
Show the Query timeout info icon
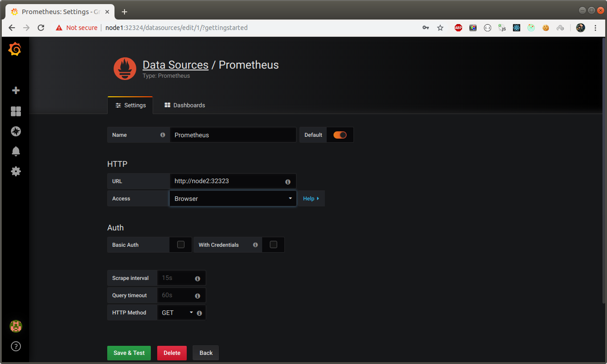tap(198, 296)
